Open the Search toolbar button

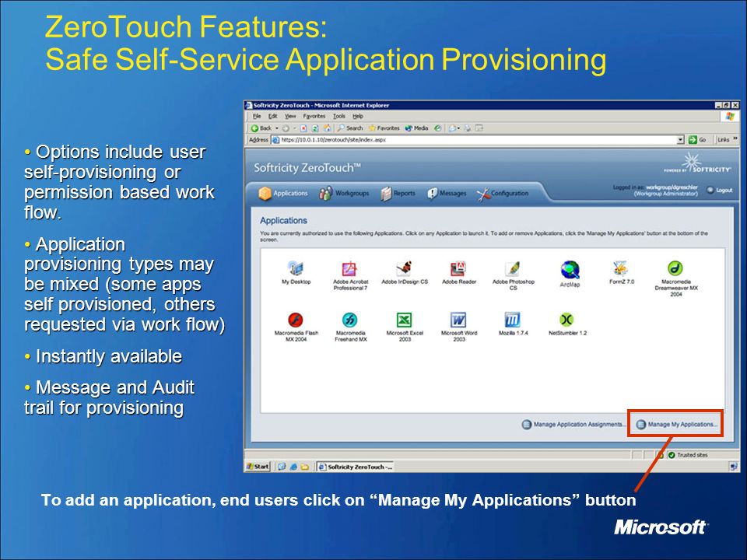pos(350,128)
